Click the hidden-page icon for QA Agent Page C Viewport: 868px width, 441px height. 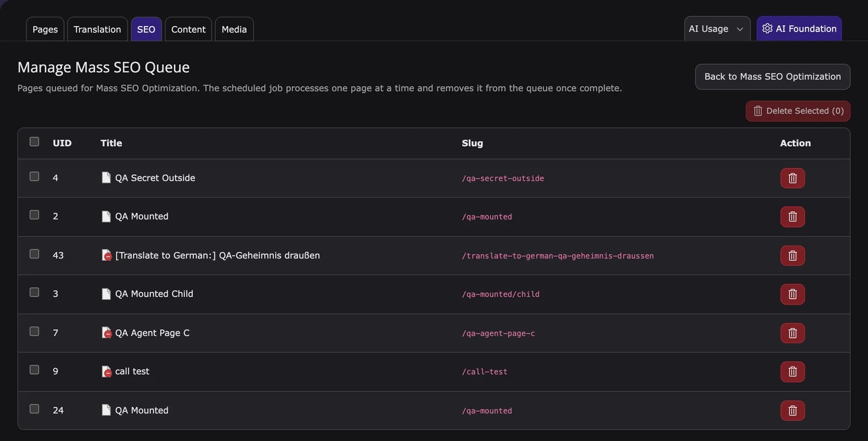[x=106, y=332]
